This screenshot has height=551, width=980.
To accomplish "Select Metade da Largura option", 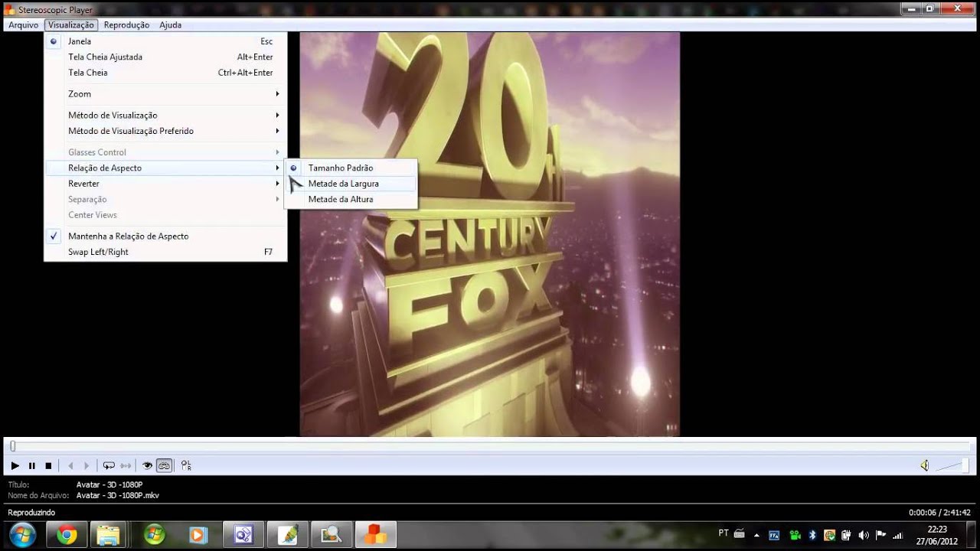I will [x=351, y=184].
